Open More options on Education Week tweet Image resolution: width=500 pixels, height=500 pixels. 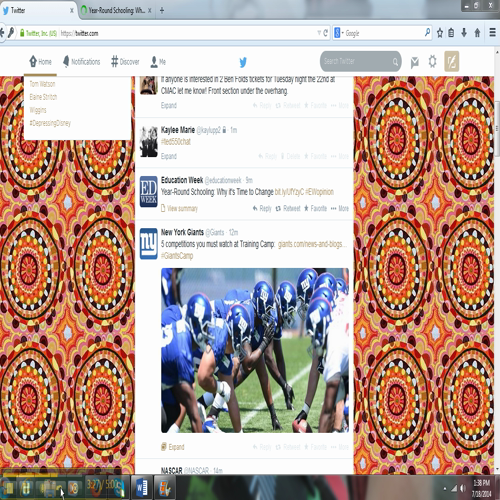click(x=340, y=209)
